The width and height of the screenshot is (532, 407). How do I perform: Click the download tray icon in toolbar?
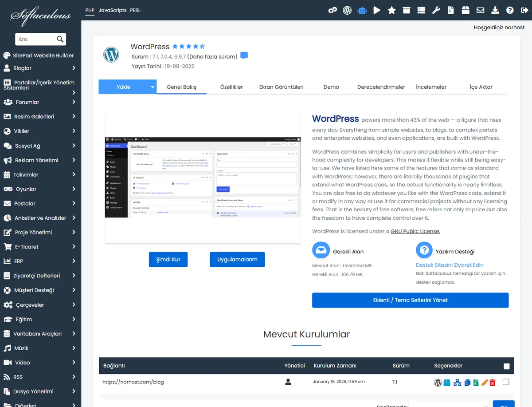[x=495, y=10]
